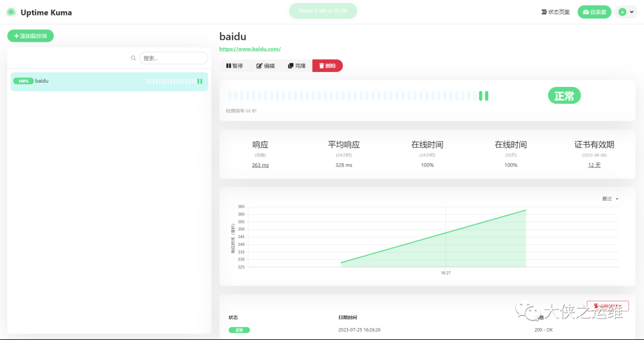Open the Uptime Kuma home title
The height and width of the screenshot is (340, 644).
46,13
